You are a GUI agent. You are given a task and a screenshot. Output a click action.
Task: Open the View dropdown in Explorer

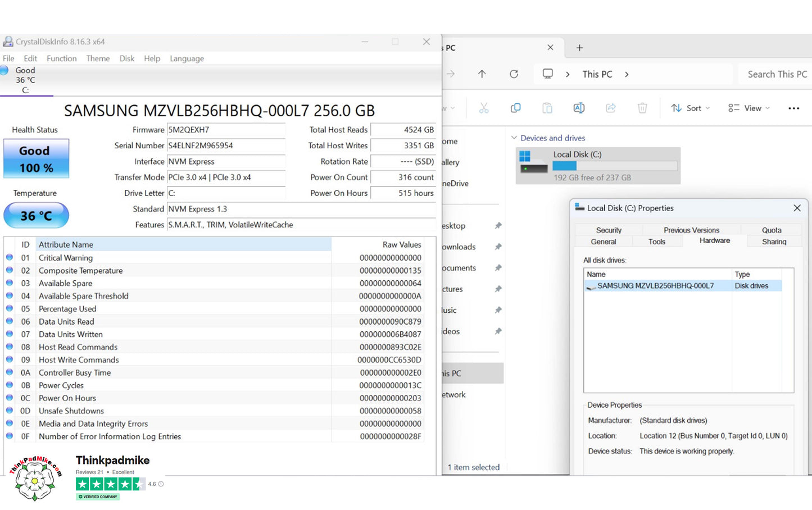(x=749, y=108)
